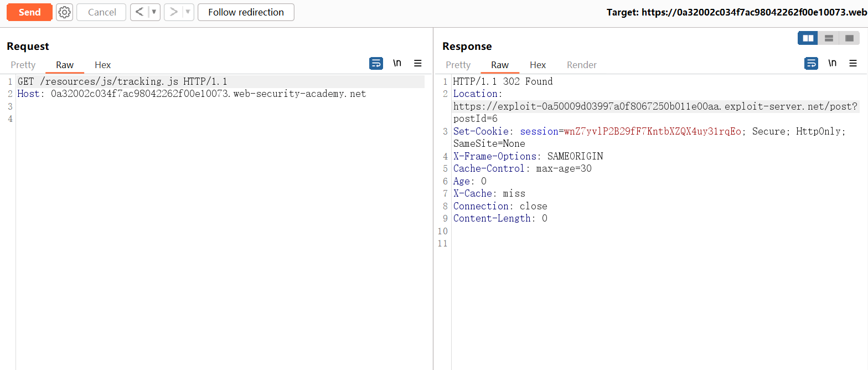This screenshot has width=868, height=370.
Task: Select tabbed combined layout icon
Action: pos(849,38)
